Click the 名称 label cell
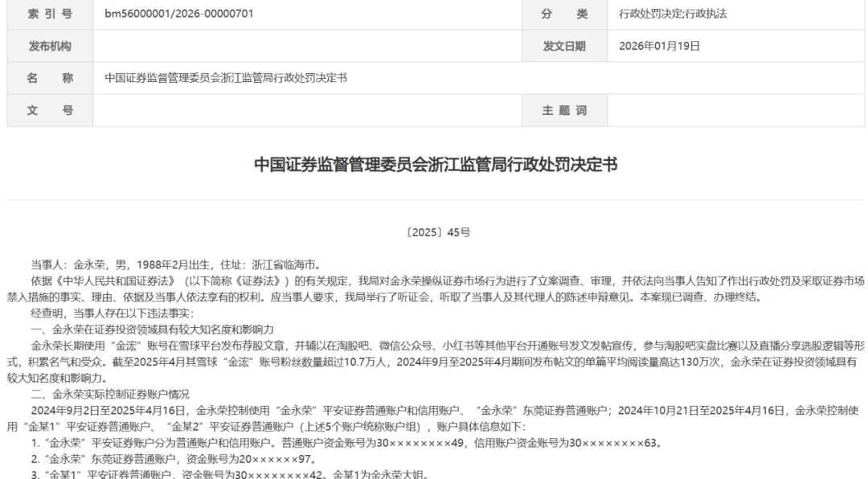The image size is (868, 479). 50,78
